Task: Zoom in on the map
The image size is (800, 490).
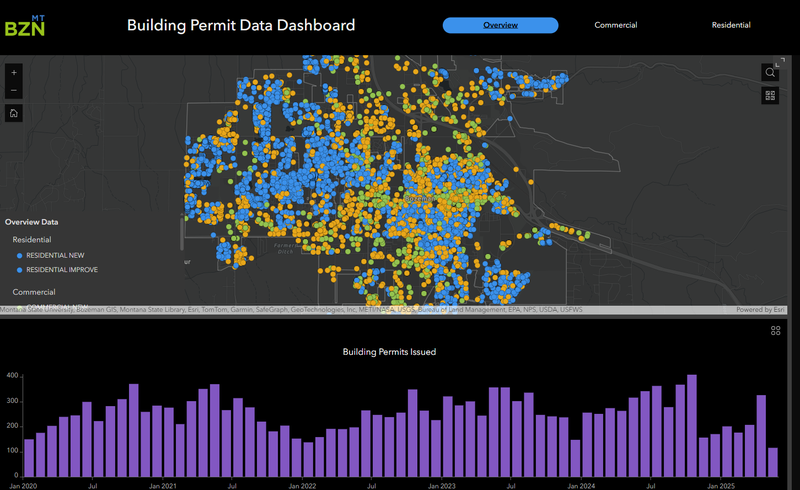Action: click(14, 73)
